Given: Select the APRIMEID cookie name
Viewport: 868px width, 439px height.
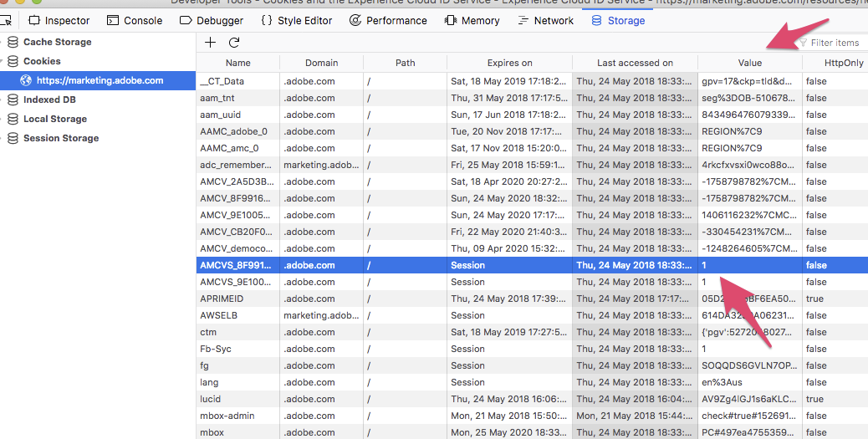Looking at the screenshot, I should [222, 299].
